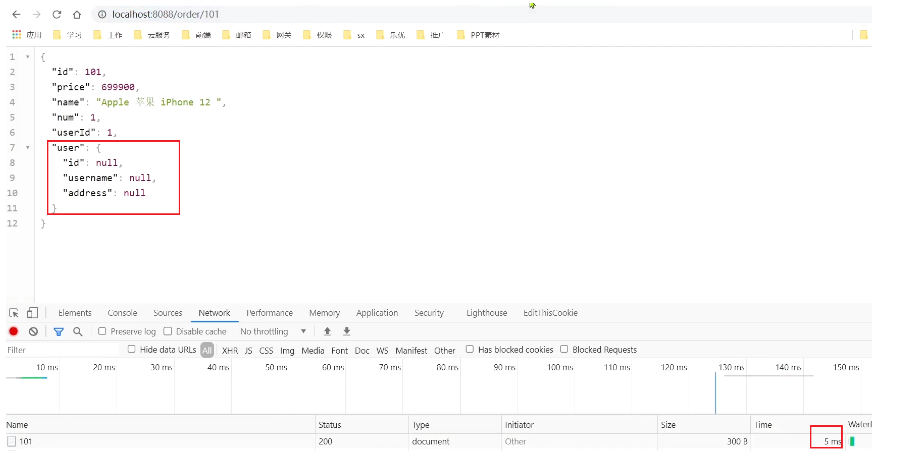Click the browser back arrow
The width and height of the screenshot is (904, 468).
[x=15, y=15]
